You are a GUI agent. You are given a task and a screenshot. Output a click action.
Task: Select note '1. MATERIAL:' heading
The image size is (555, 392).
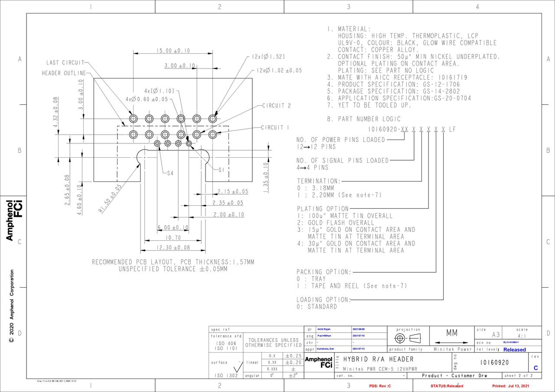(x=349, y=29)
